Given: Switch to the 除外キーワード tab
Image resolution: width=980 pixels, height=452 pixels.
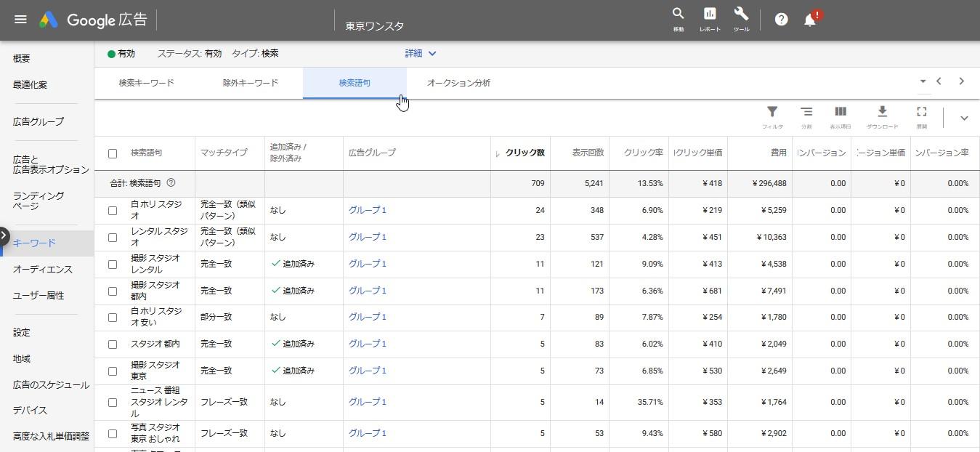Looking at the screenshot, I should coord(250,83).
